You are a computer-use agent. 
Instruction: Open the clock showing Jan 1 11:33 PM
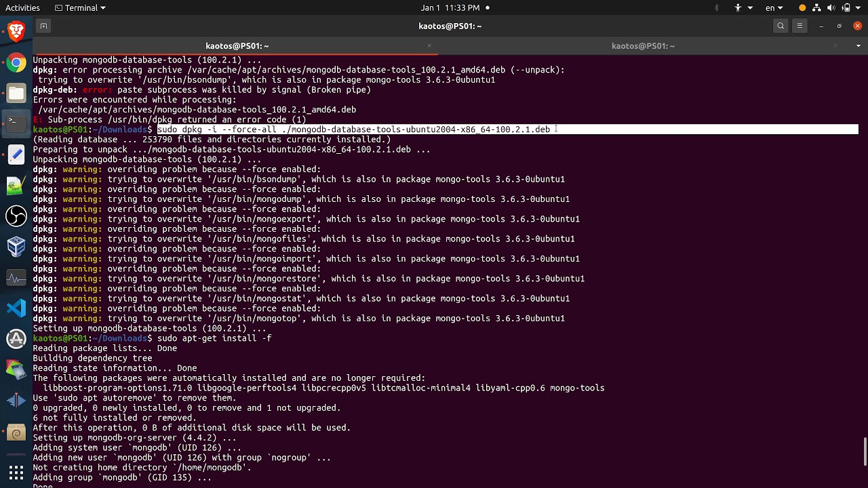450,8
